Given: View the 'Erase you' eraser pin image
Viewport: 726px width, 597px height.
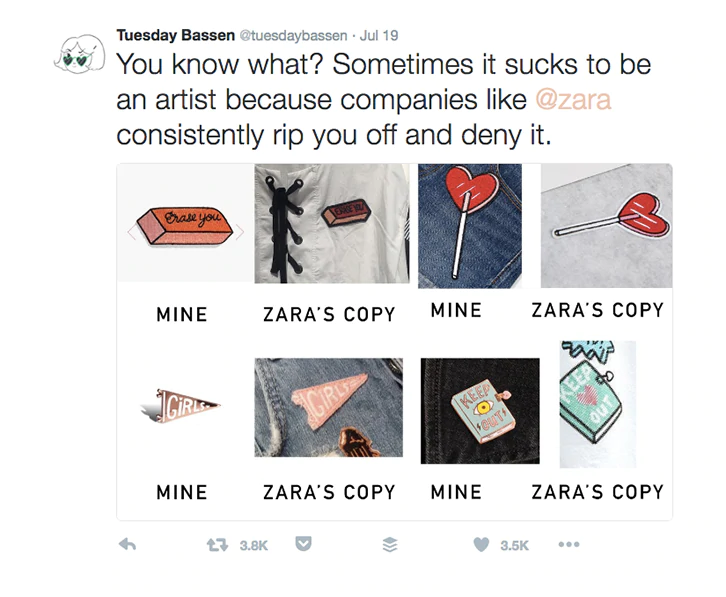Looking at the screenshot, I should pyautogui.click(x=186, y=223).
